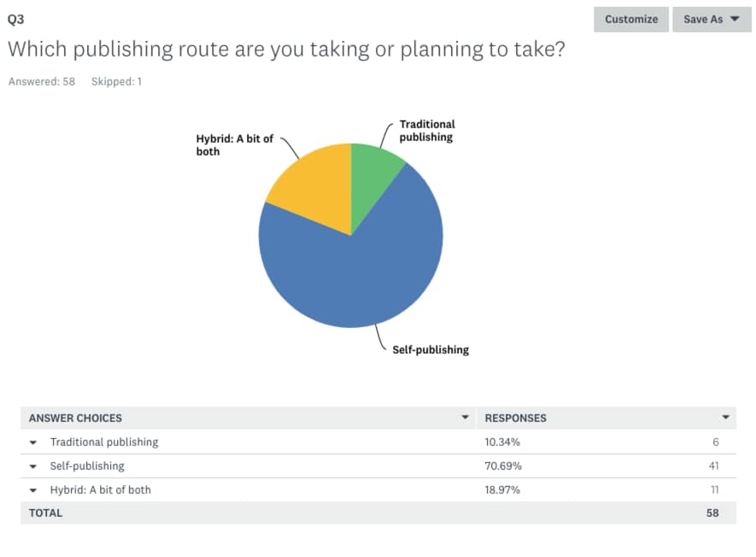The width and height of the screenshot is (756, 557).
Task: Click the 70.69% response value
Action: pos(503,466)
